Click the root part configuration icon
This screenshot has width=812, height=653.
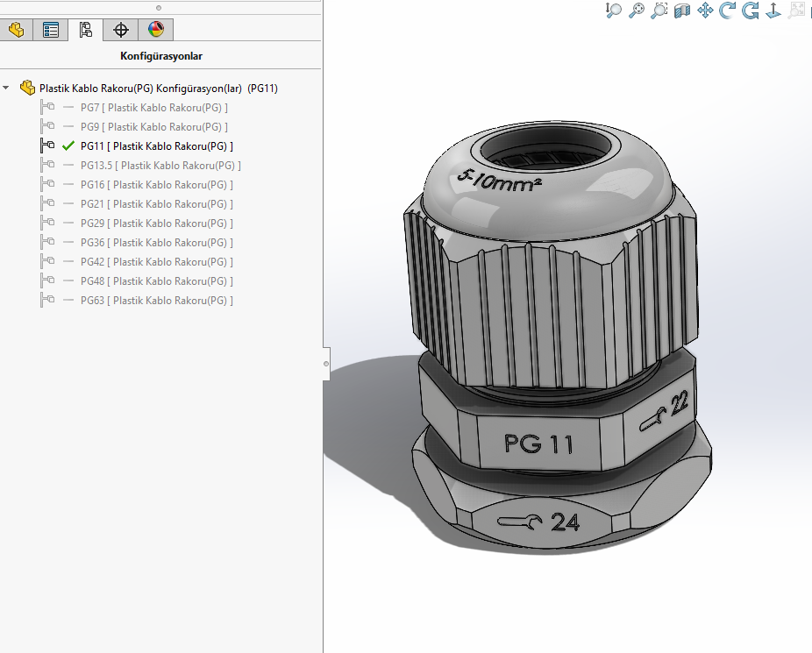coord(27,88)
